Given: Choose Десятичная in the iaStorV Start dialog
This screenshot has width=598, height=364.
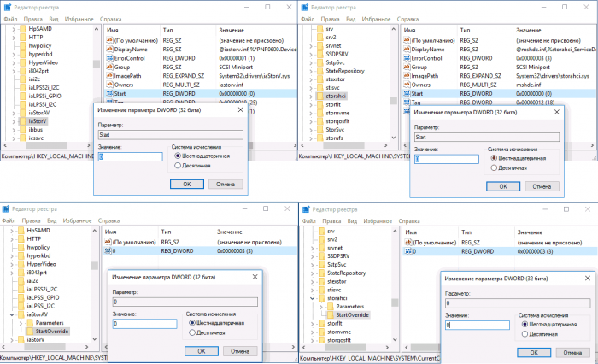Looking at the screenshot, I should (175, 165).
